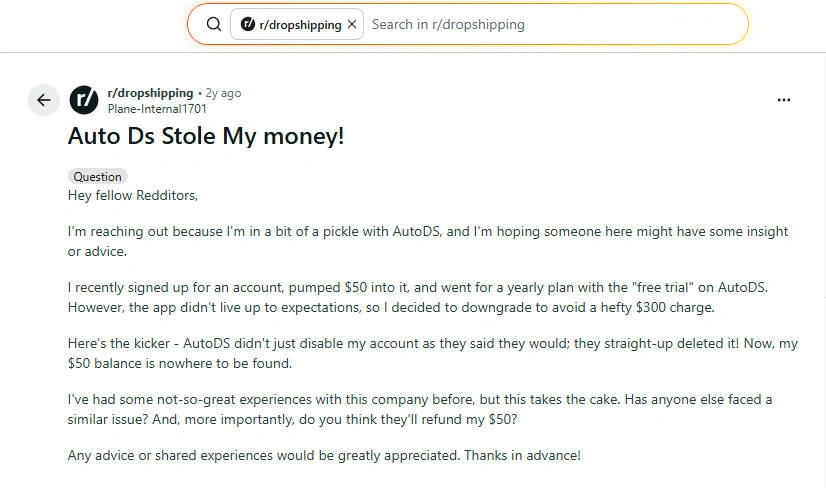Click the paragraph starting "I recently signed up"
This screenshot has width=826, height=488.
click(417, 297)
